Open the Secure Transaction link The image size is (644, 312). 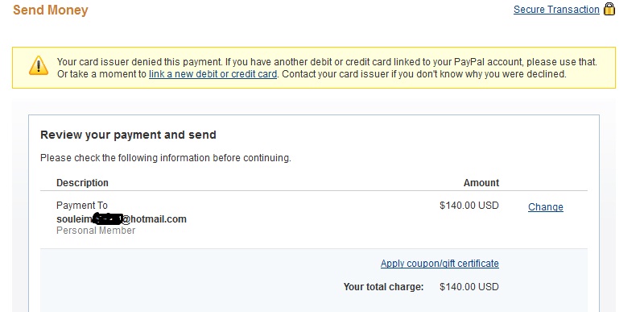click(556, 10)
